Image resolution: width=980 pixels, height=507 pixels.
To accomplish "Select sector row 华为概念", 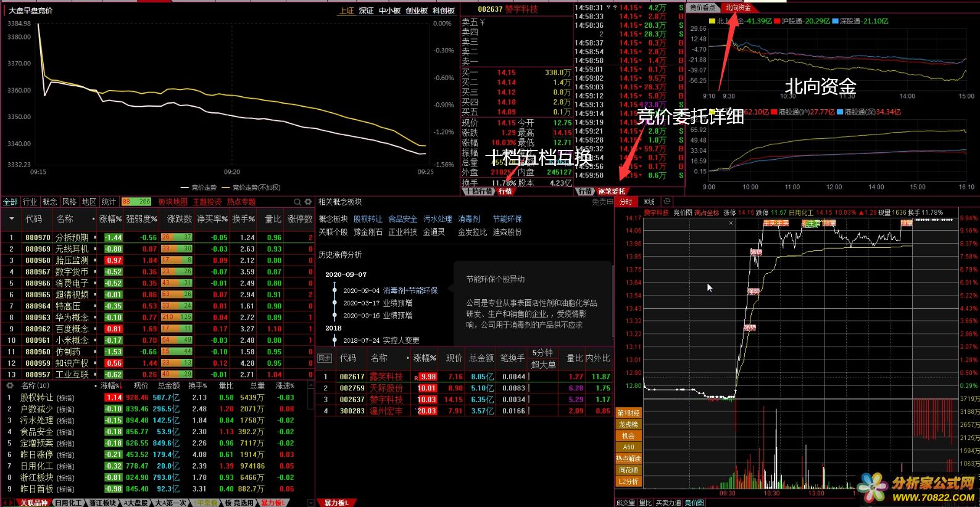I will pyautogui.click(x=157, y=317).
